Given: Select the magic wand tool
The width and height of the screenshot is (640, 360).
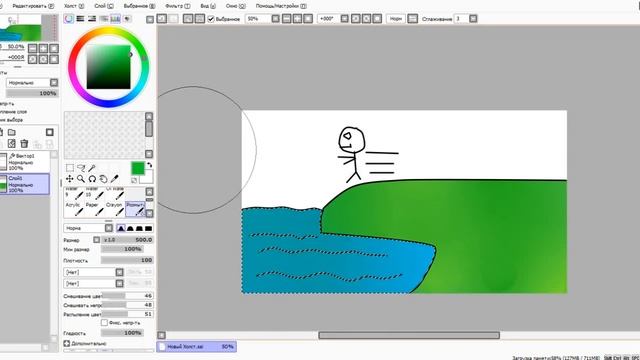Looking at the screenshot, I should pos(92,168).
